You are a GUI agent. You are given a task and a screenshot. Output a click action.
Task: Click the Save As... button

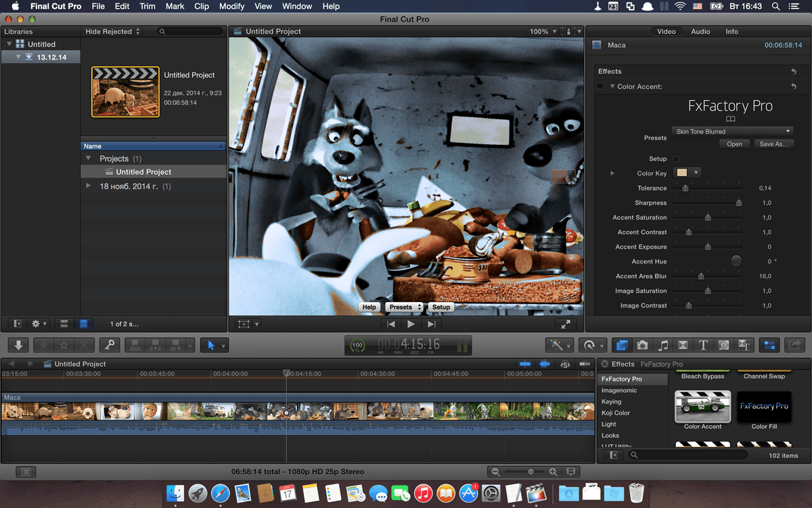tap(773, 144)
